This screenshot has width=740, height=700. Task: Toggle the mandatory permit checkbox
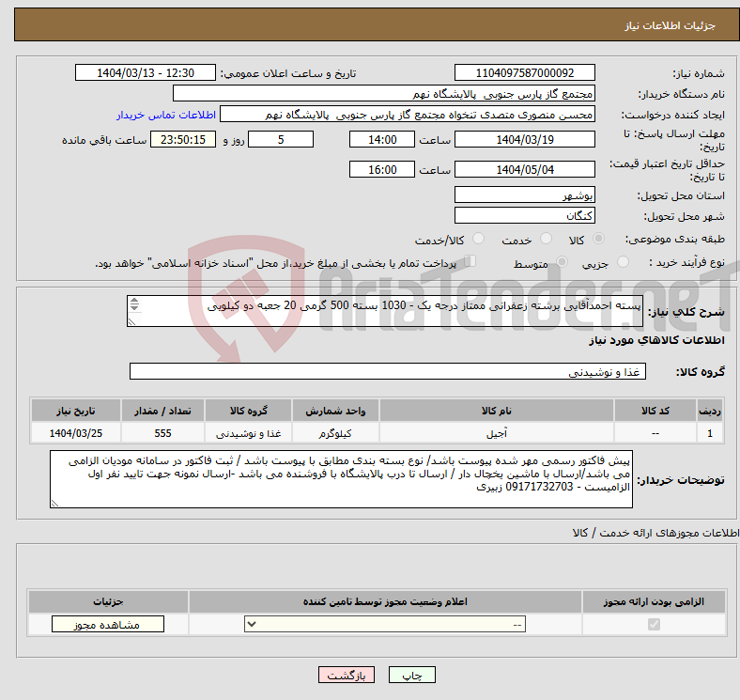(x=654, y=625)
